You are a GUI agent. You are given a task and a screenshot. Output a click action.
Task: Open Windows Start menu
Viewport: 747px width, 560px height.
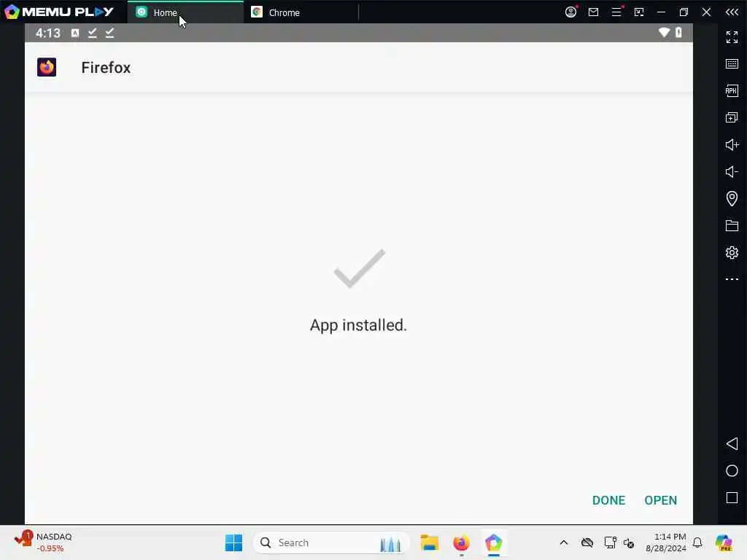[x=233, y=542]
